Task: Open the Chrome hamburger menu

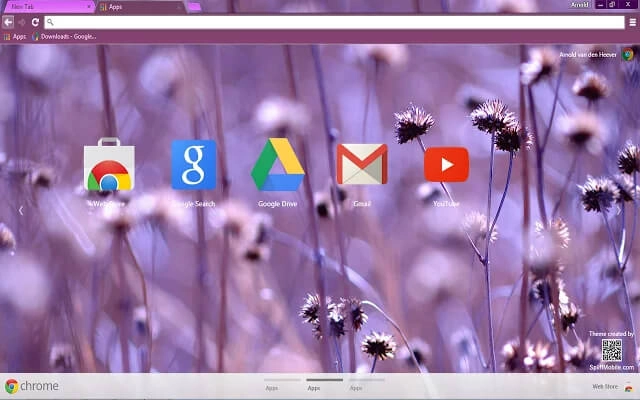Action: pyautogui.click(x=632, y=22)
